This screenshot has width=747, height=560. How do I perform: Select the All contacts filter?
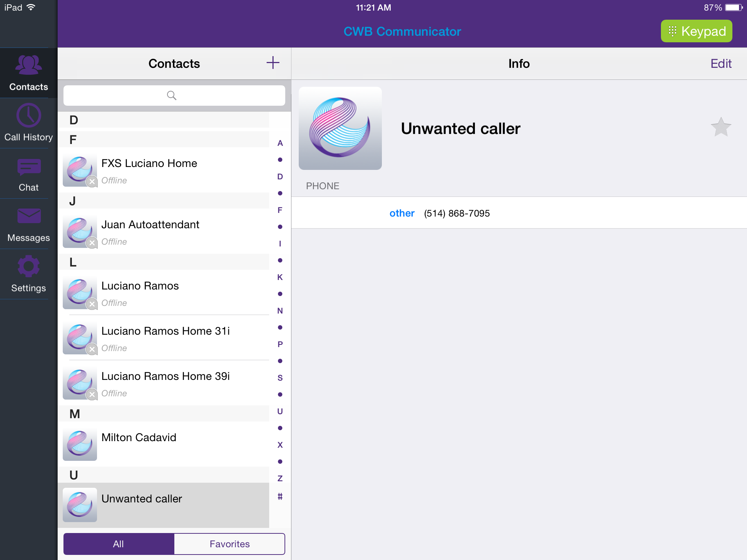click(x=118, y=544)
